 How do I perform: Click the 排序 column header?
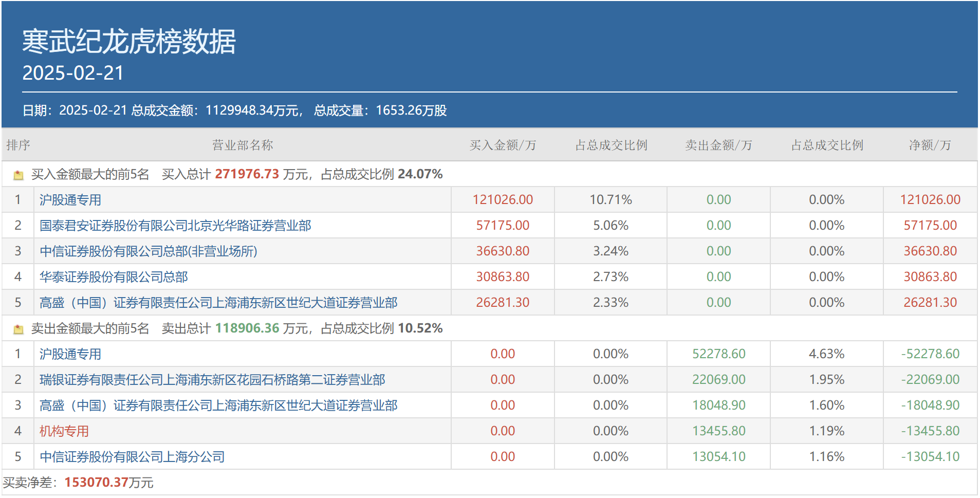tap(18, 145)
